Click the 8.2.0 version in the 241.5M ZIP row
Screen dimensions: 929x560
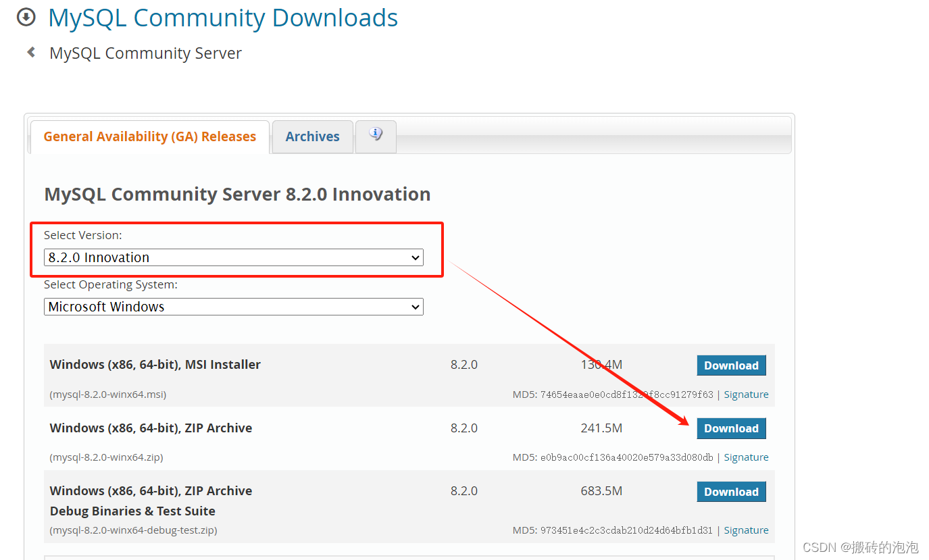464,428
